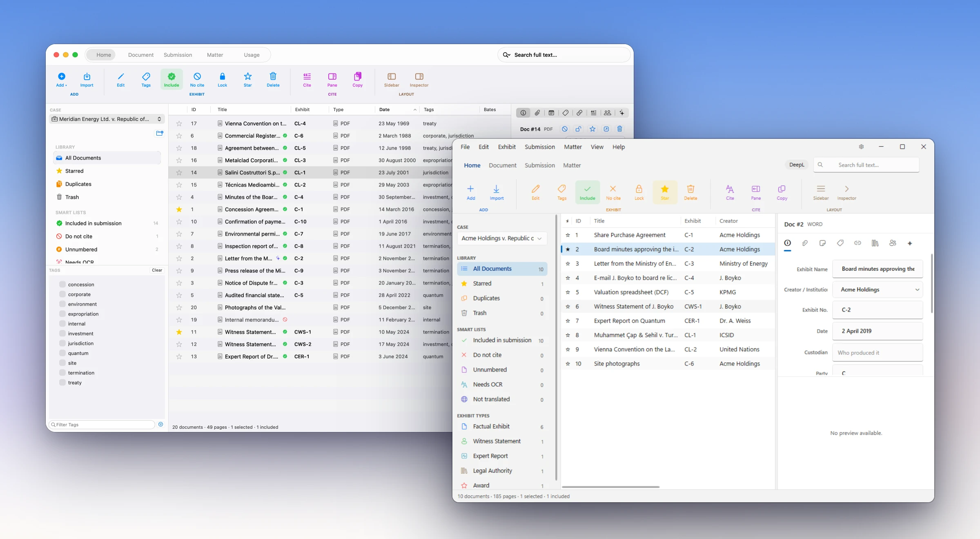980x539 pixels.
Task: Toggle the Sidebar layout button in Mac toolbar
Action: pyautogui.click(x=392, y=80)
